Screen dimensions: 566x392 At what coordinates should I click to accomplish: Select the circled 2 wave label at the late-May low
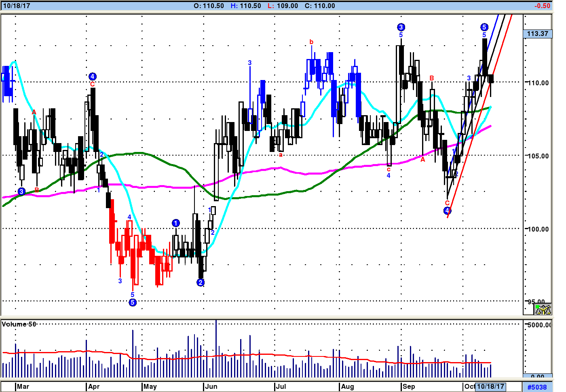pyautogui.click(x=201, y=282)
